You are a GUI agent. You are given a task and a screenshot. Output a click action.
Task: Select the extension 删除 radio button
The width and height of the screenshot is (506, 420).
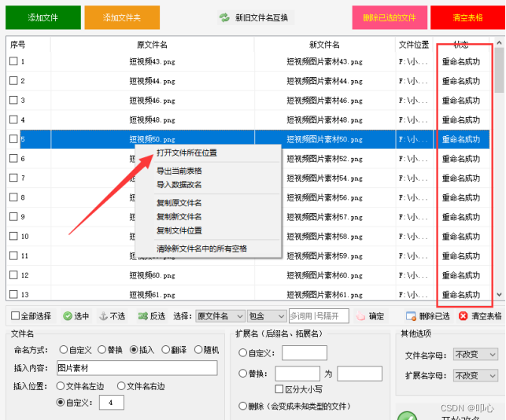coord(242,406)
